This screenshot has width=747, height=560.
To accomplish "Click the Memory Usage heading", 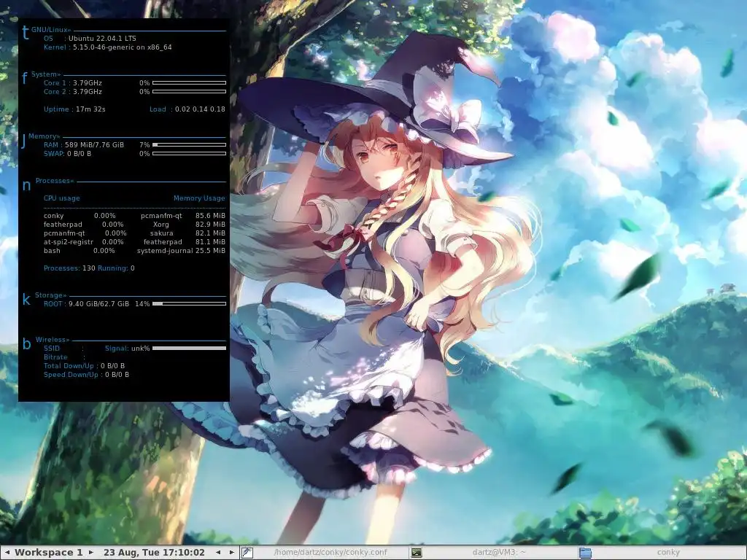I will click(199, 198).
